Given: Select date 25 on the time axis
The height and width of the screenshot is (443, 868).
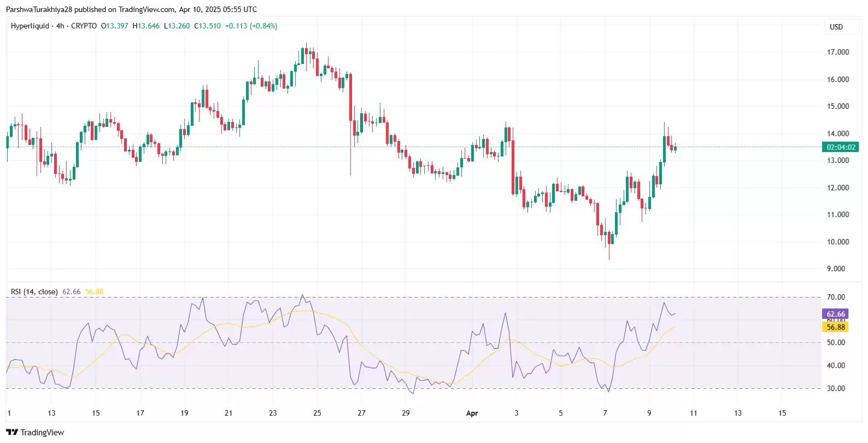Looking at the screenshot, I should point(317,413).
